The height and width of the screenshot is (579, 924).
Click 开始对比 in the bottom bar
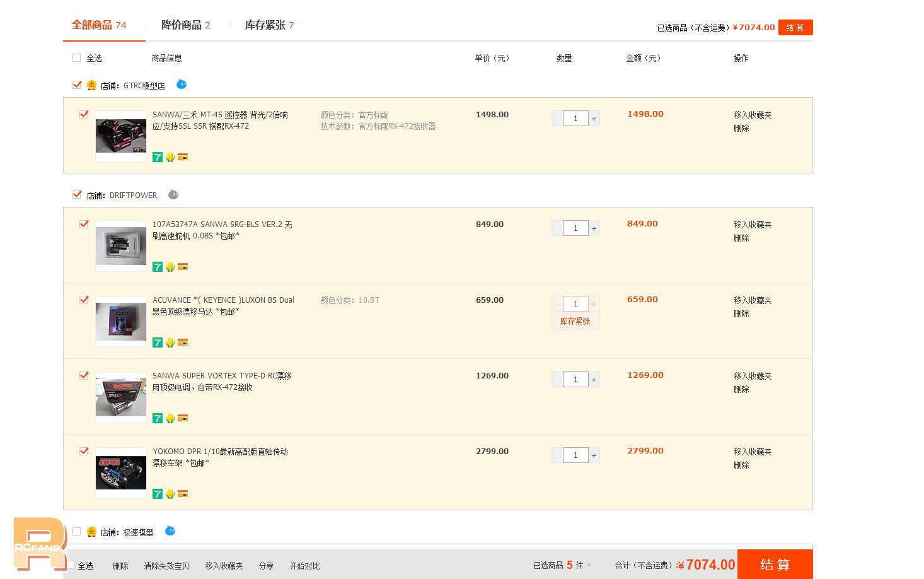point(304,566)
